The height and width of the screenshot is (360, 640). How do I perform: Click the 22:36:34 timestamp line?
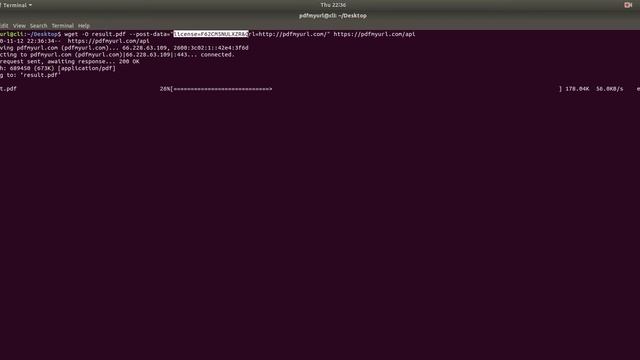[x=75, y=41]
